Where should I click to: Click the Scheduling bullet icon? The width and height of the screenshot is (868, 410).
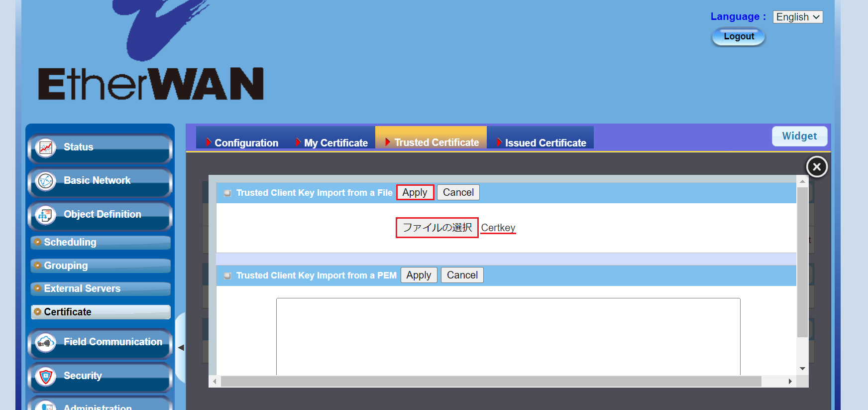click(37, 242)
